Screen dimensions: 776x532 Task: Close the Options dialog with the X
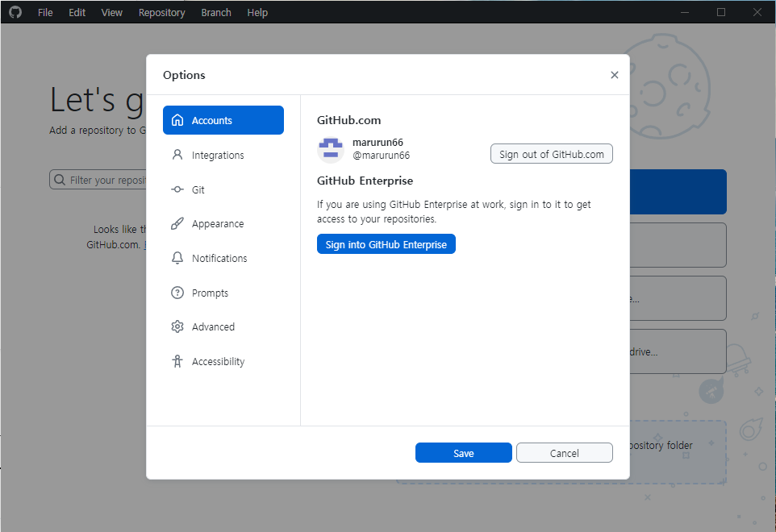coord(614,75)
